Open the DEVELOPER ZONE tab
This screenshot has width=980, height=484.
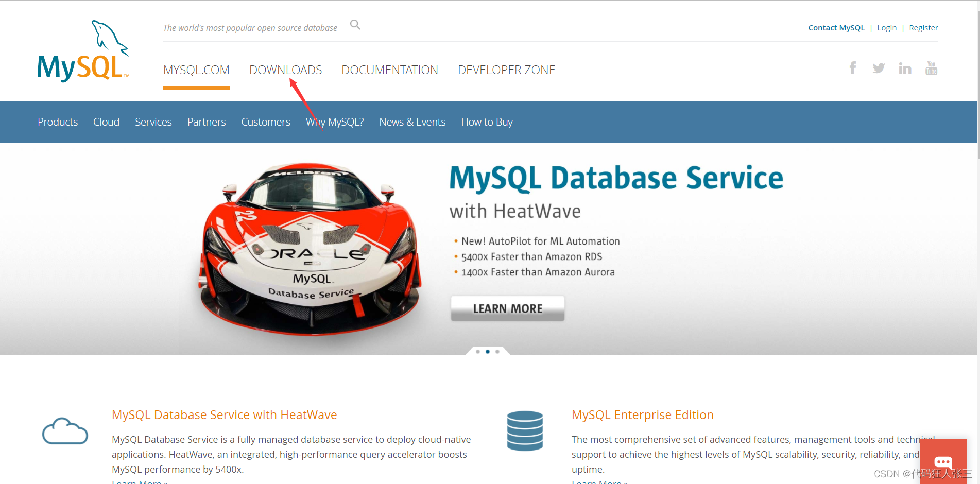click(x=507, y=70)
